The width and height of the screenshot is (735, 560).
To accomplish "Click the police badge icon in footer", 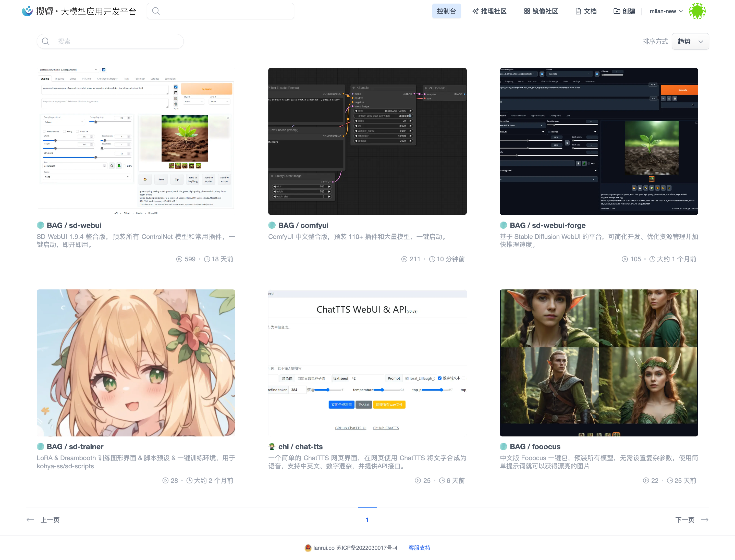I will pyautogui.click(x=308, y=548).
